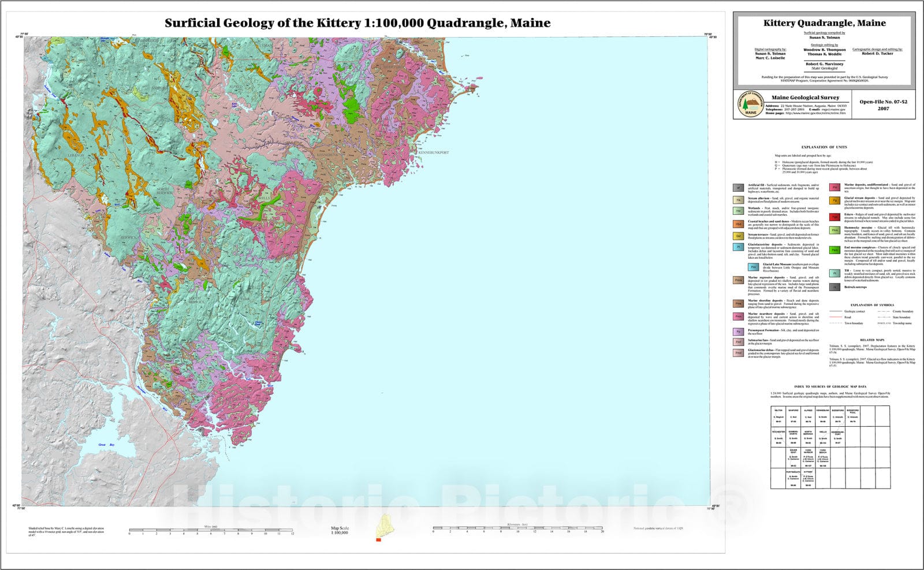Click the End moraine complexes swatch
The image size is (924, 570).
tap(834, 250)
